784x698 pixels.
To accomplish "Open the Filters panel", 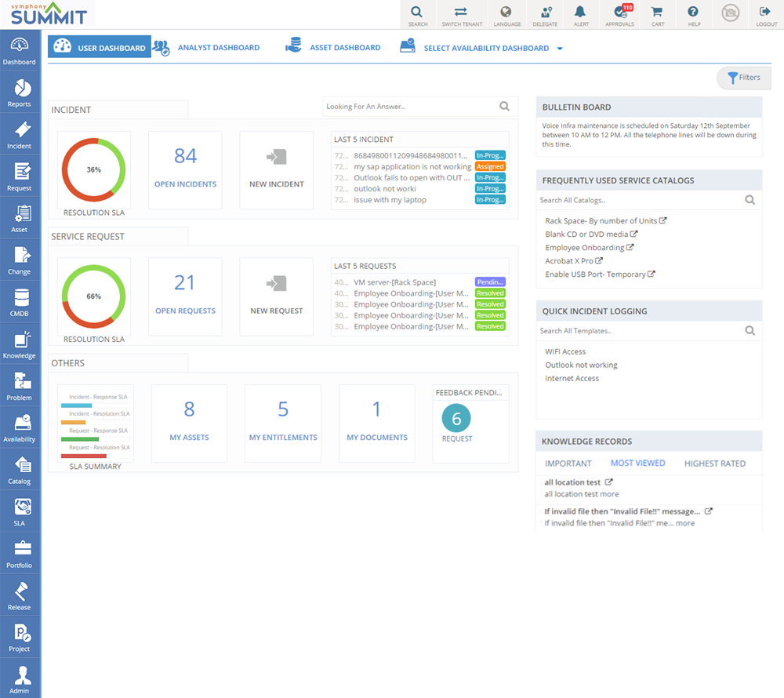I will (743, 78).
